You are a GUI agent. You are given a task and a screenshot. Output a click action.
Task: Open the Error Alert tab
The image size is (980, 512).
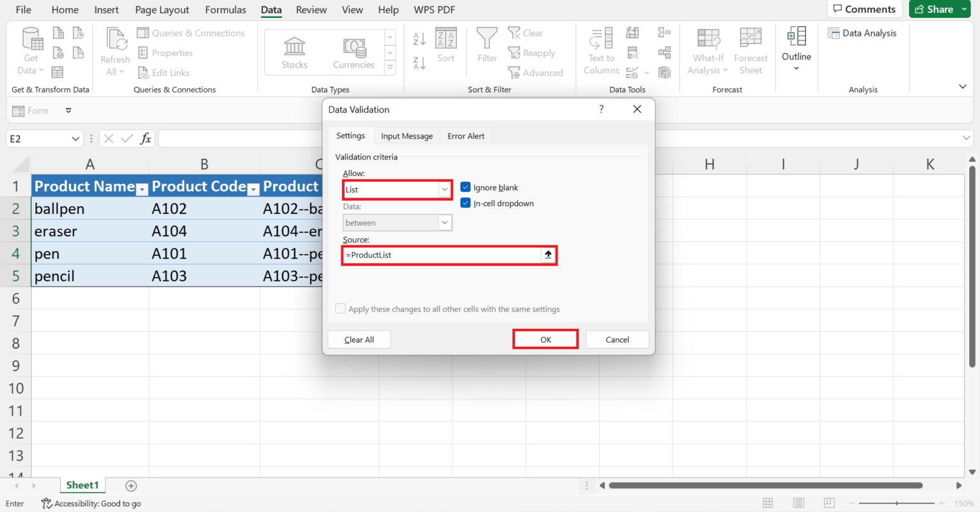pos(466,136)
